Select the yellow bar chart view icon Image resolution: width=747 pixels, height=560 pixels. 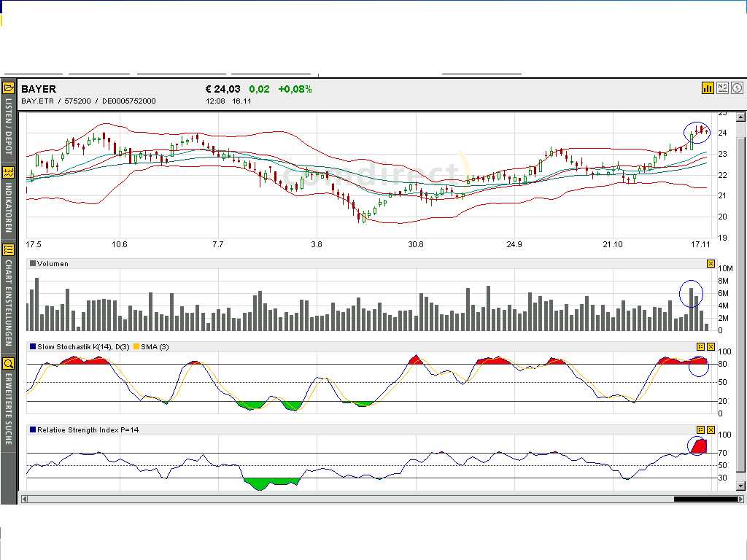tap(708, 88)
